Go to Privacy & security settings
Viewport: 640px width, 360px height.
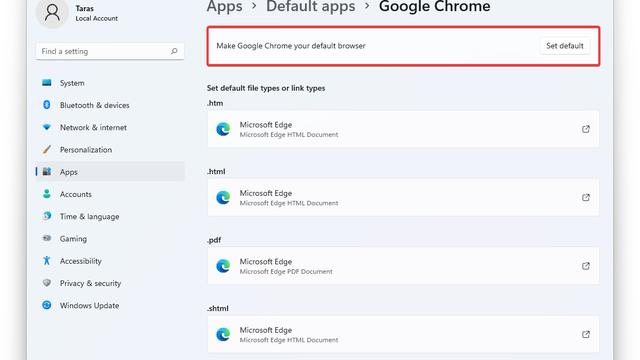click(x=110, y=283)
